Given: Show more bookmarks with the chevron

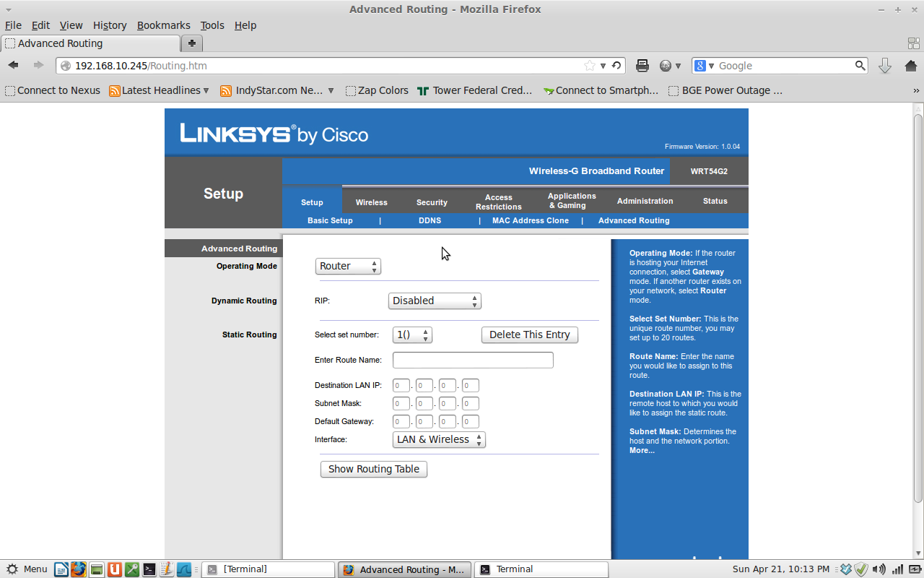Looking at the screenshot, I should tap(917, 91).
